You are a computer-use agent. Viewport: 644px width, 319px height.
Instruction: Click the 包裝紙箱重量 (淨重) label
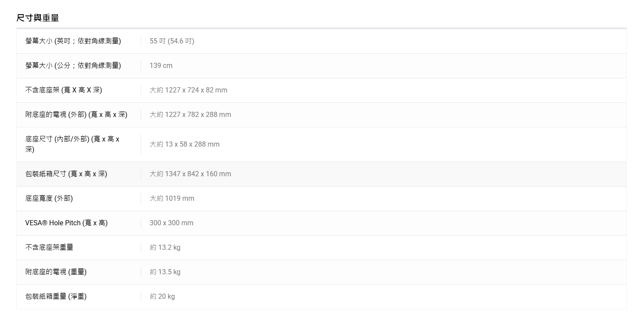pos(56,296)
